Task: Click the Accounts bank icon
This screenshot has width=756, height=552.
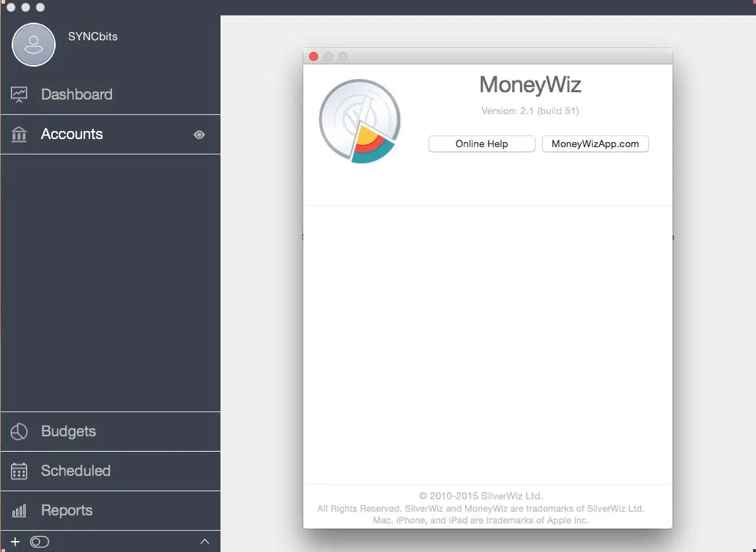Action: pos(19,135)
